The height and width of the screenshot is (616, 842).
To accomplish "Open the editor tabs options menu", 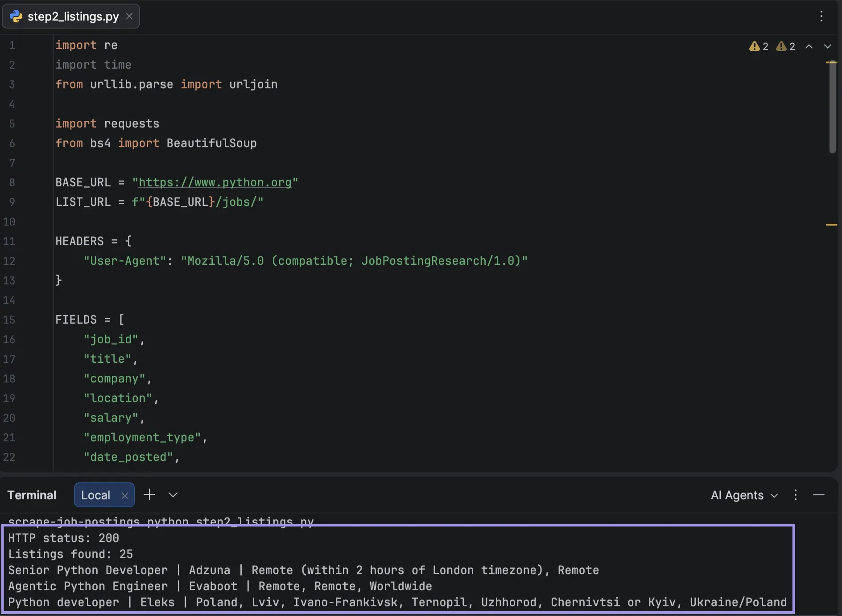I will (x=821, y=16).
